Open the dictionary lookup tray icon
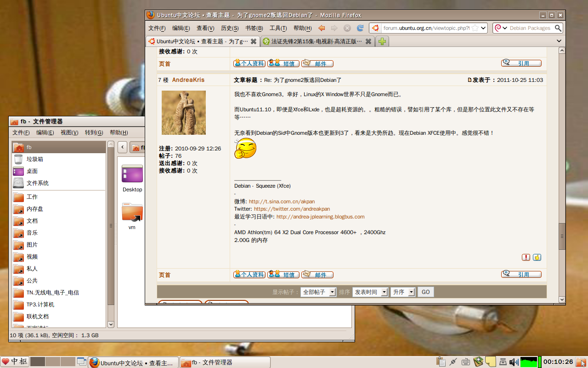The image size is (588, 368). point(478,362)
